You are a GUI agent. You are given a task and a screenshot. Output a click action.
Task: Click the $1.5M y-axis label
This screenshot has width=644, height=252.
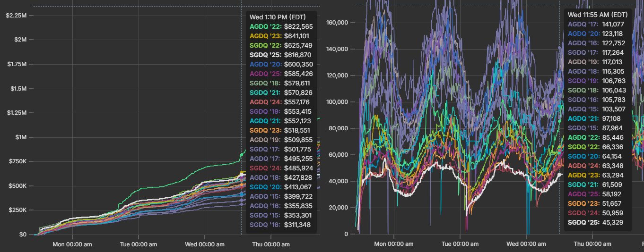click(x=17, y=89)
